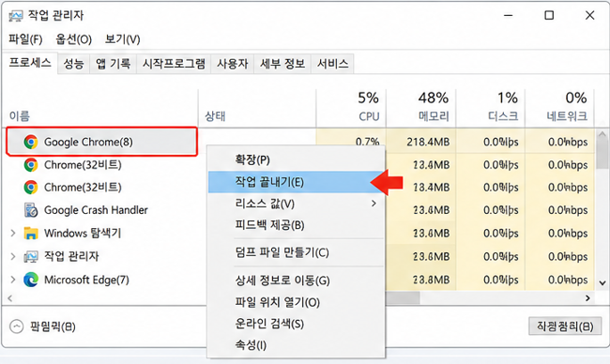
Task: Select the Google Chrome(8) row name
Action: [88, 142]
